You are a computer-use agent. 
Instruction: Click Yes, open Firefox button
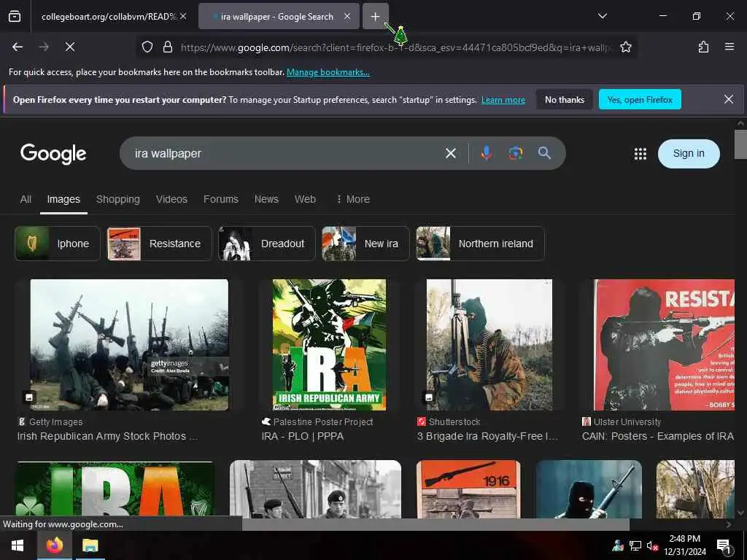point(640,99)
